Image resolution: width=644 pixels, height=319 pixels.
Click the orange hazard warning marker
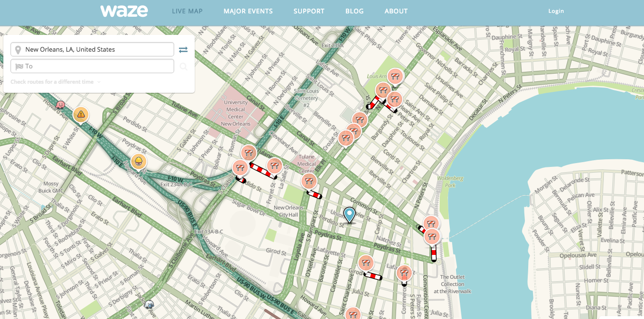coord(81,115)
